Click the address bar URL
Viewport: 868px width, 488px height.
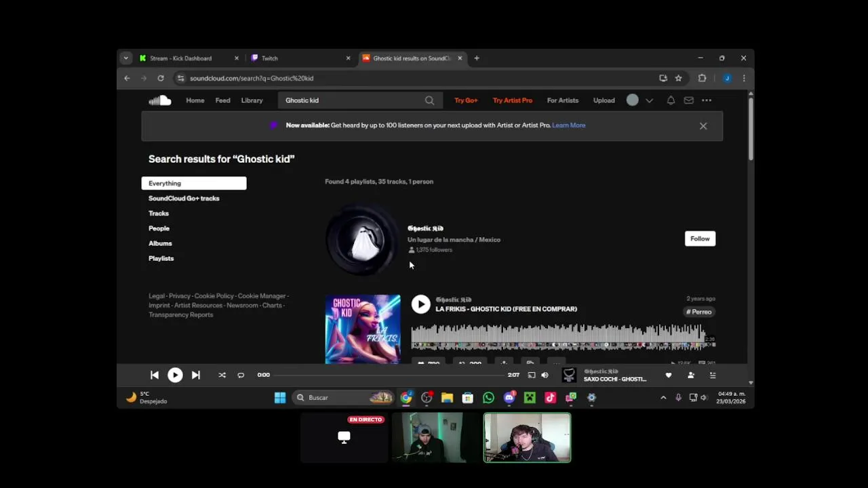[x=252, y=78]
